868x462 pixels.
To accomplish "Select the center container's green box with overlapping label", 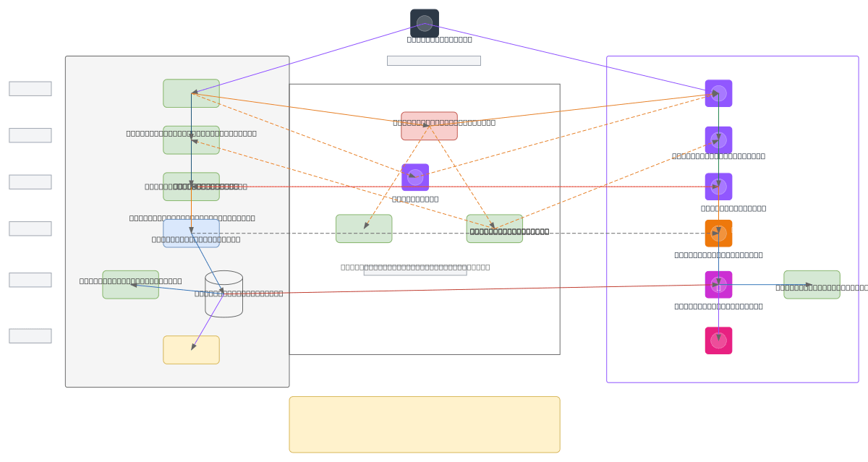I will click(495, 228).
